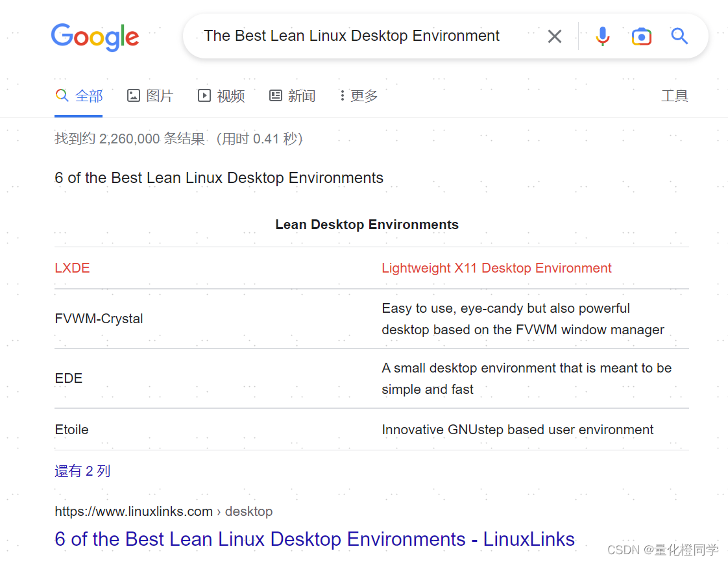The image size is (728, 562).
Task: Click the EDE description text
Action: pos(526,378)
